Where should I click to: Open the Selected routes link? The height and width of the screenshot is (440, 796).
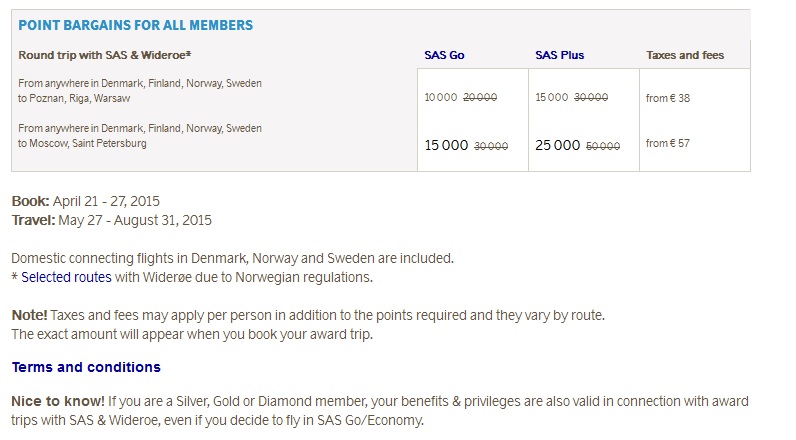pyautogui.click(x=66, y=277)
